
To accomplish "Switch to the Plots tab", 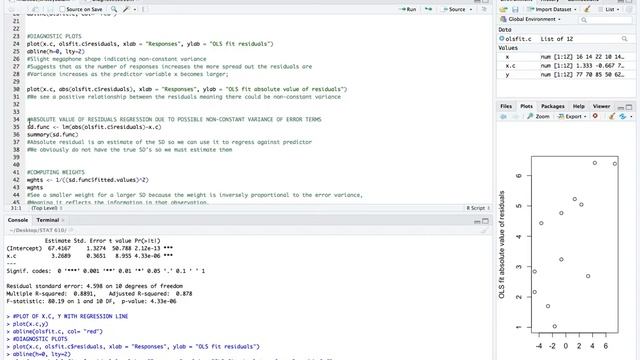I will (527, 106).
